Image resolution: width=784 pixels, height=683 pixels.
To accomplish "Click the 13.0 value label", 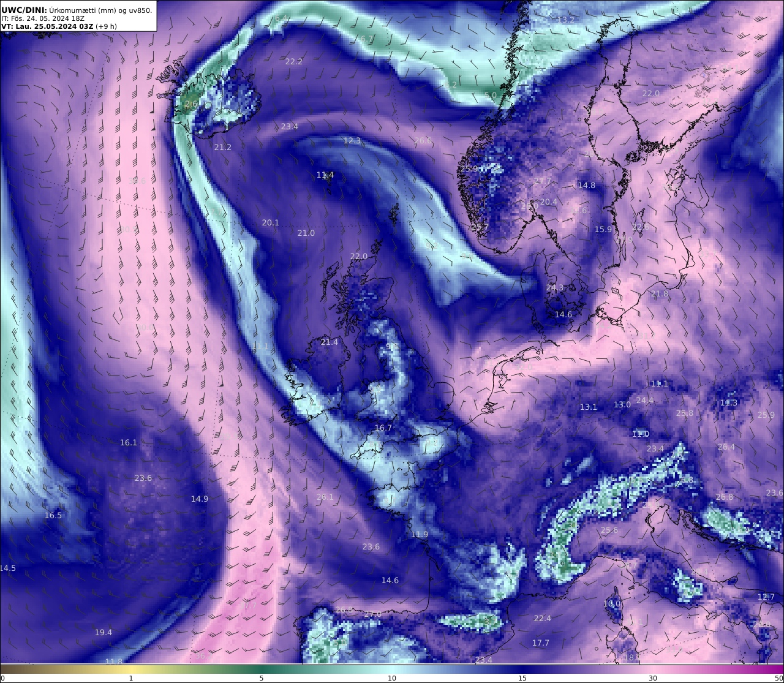I will point(622,405).
